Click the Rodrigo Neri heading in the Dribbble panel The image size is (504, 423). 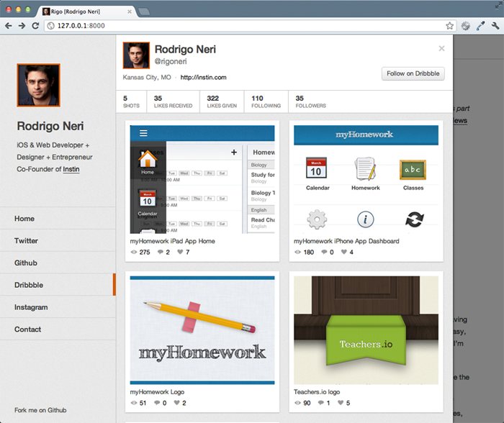tap(185, 50)
